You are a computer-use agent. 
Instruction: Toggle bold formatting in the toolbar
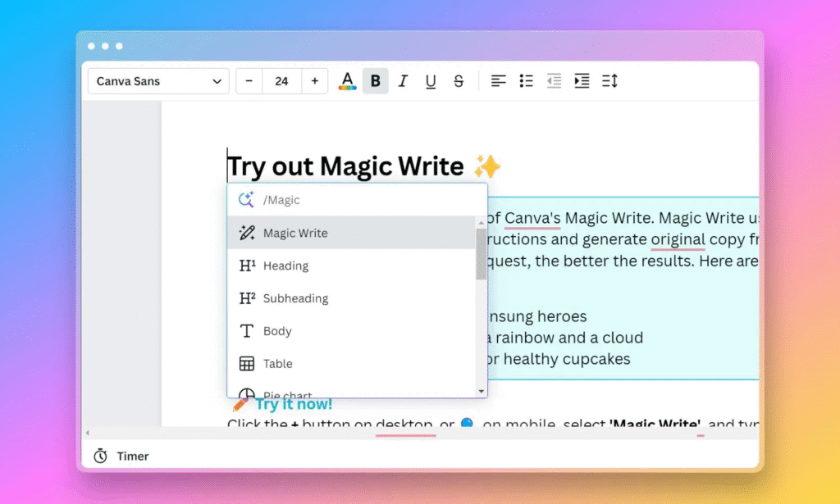pos(375,81)
